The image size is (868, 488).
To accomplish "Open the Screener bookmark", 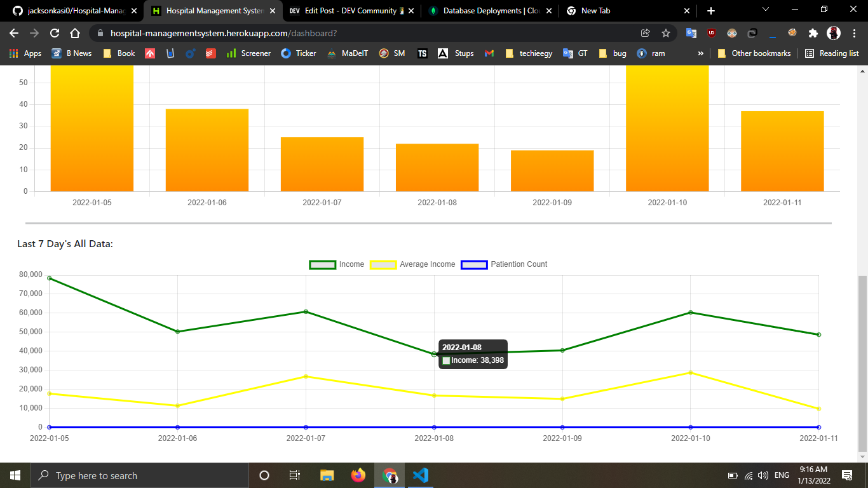I will click(248, 53).
